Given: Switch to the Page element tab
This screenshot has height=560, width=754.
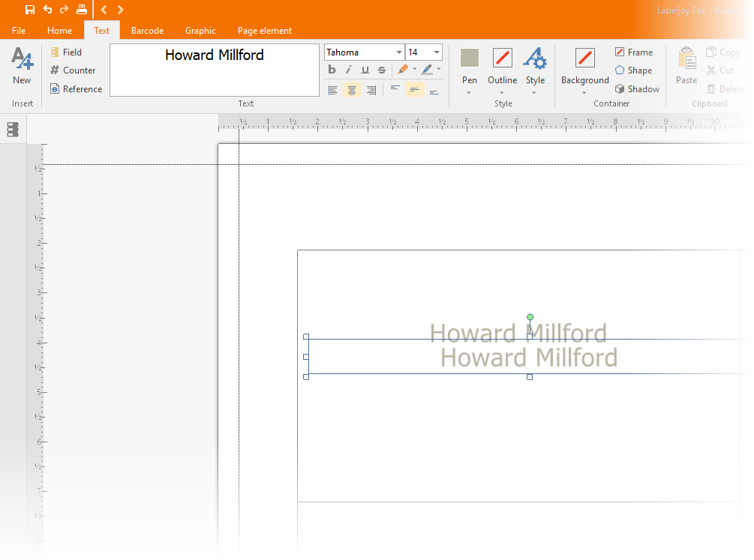Looking at the screenshot, I should 265,30.
